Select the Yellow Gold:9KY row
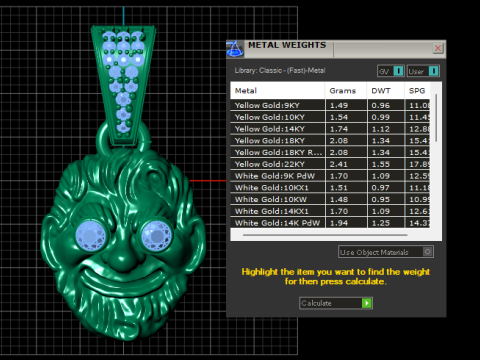 [330, 105]
